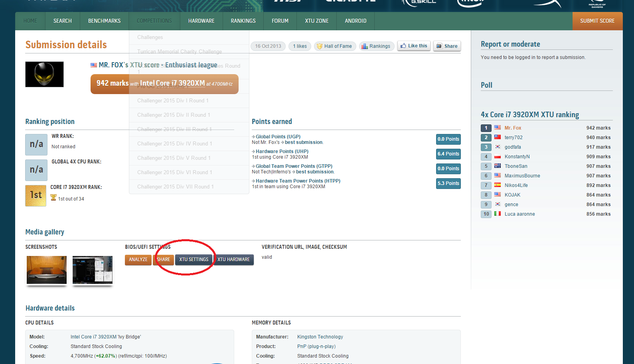The image size is (634, 364).
Task: Open the first laptop screenshot thumbnail
Action: (47, 270)
